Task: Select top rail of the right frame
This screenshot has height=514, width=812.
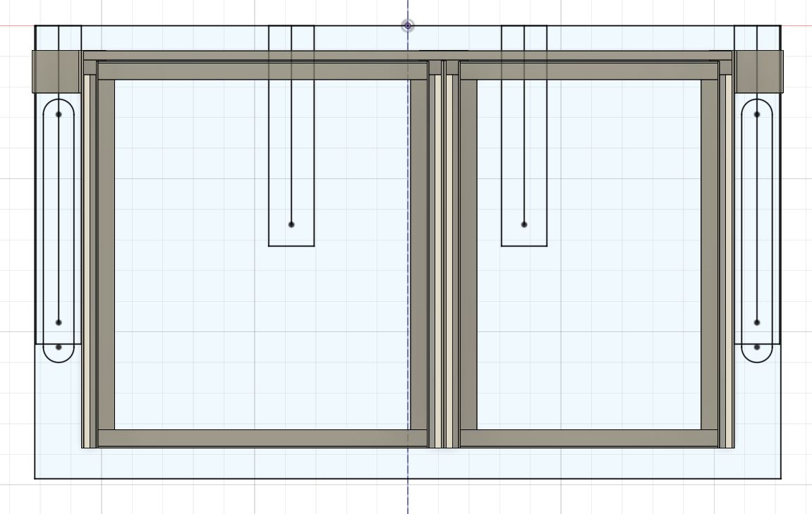Action: pyautogui.click(x=589, y=71)
